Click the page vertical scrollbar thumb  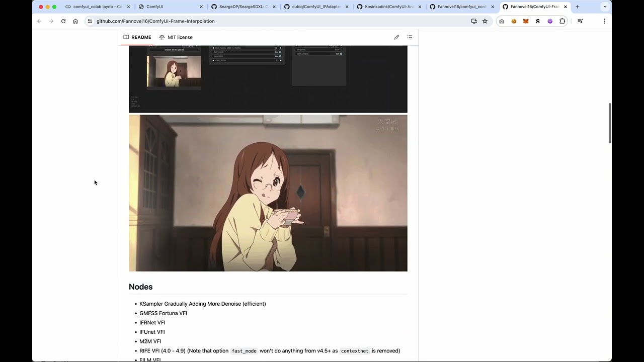tap(610, 123)
